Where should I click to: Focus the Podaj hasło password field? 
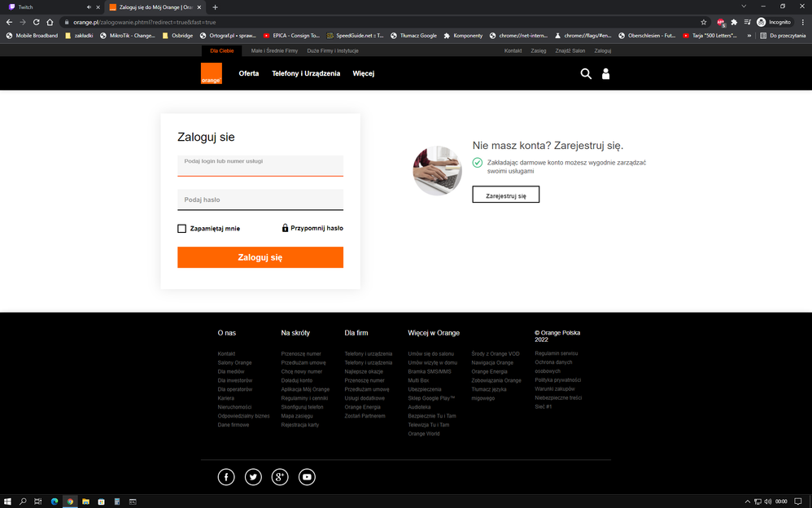pos(260,199)
